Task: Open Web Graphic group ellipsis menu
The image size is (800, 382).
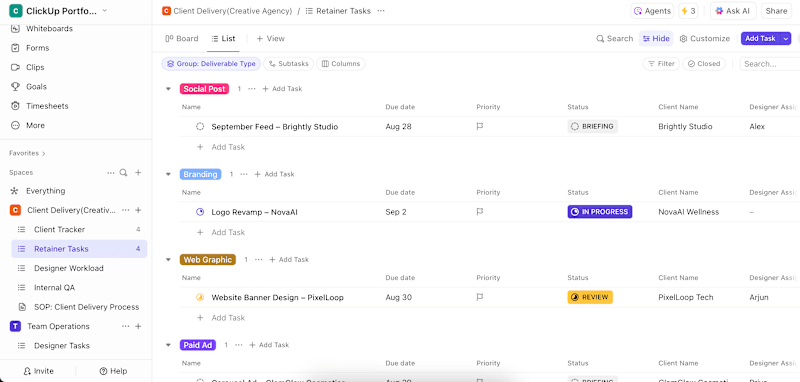Action: 258,260
